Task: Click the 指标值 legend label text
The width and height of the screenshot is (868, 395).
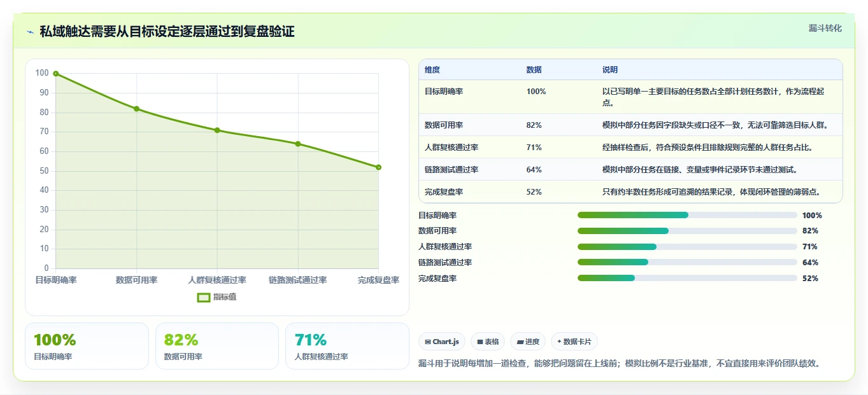Action: [x=225, y=297]
